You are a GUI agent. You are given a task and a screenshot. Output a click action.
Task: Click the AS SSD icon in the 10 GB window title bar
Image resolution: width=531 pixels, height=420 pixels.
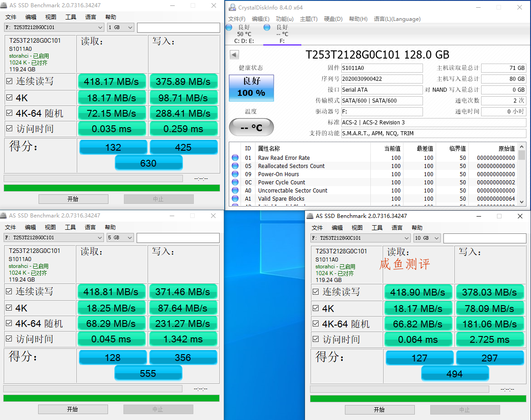[310, 216]
